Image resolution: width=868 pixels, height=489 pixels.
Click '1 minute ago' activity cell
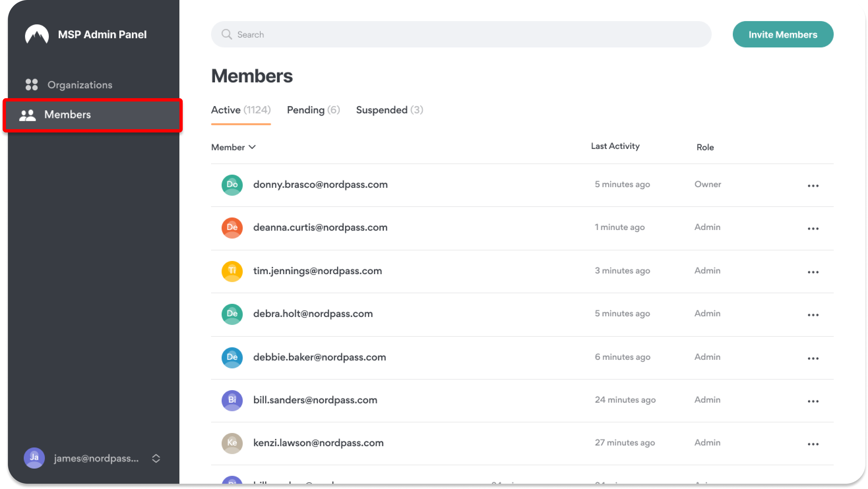pyautogui.click(x=619, y=227)
